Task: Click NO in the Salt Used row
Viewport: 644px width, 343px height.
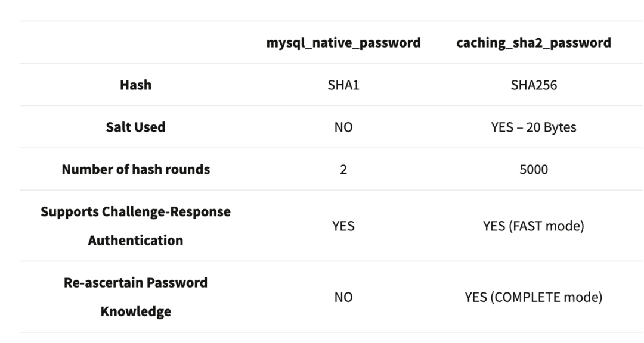Action: [x=343, y=127]
